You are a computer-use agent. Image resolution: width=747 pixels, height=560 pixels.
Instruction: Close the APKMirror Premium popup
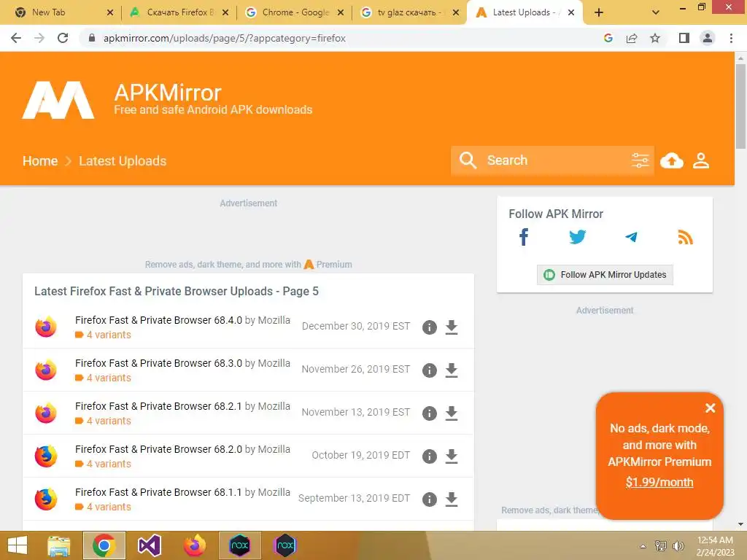[x=711, y=408]
